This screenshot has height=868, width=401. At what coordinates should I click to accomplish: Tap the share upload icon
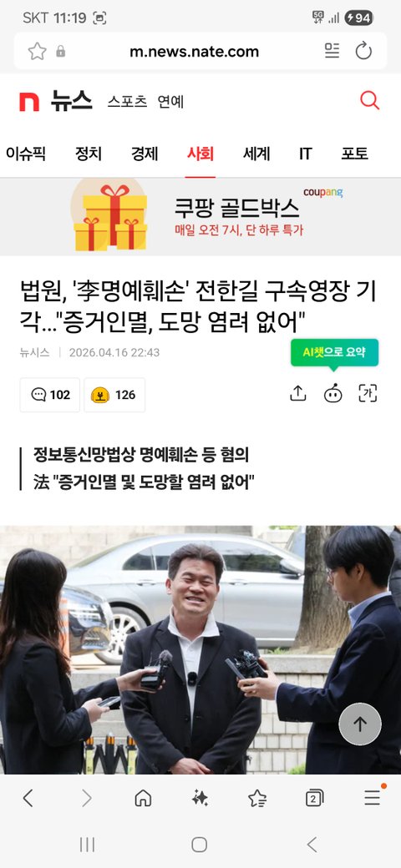tap(298, 394)
